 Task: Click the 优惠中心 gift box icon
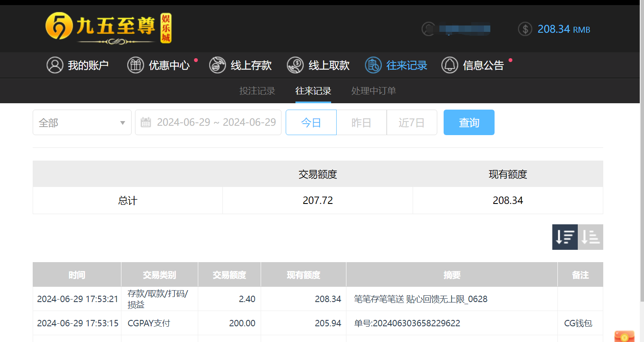[135, 65]
